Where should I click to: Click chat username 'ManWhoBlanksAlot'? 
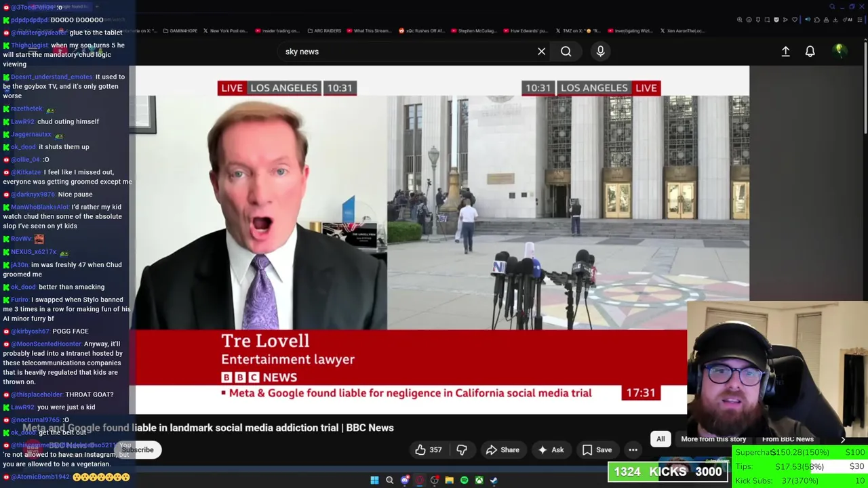(x=40, y=207)
